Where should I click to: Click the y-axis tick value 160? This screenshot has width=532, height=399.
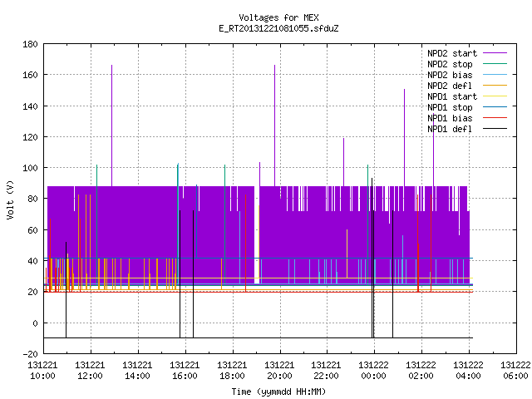[30, 75]
